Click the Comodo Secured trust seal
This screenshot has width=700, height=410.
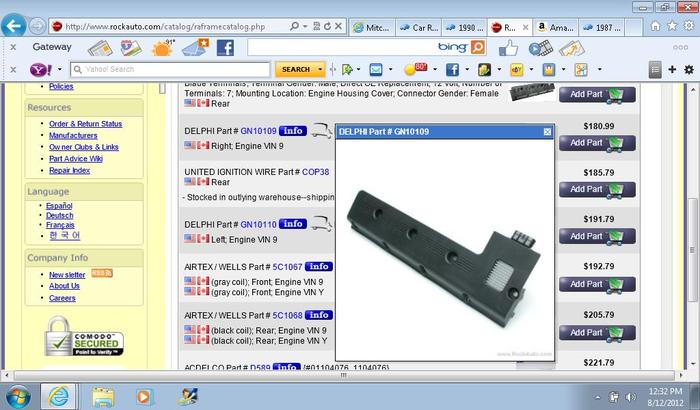[84, 338]
